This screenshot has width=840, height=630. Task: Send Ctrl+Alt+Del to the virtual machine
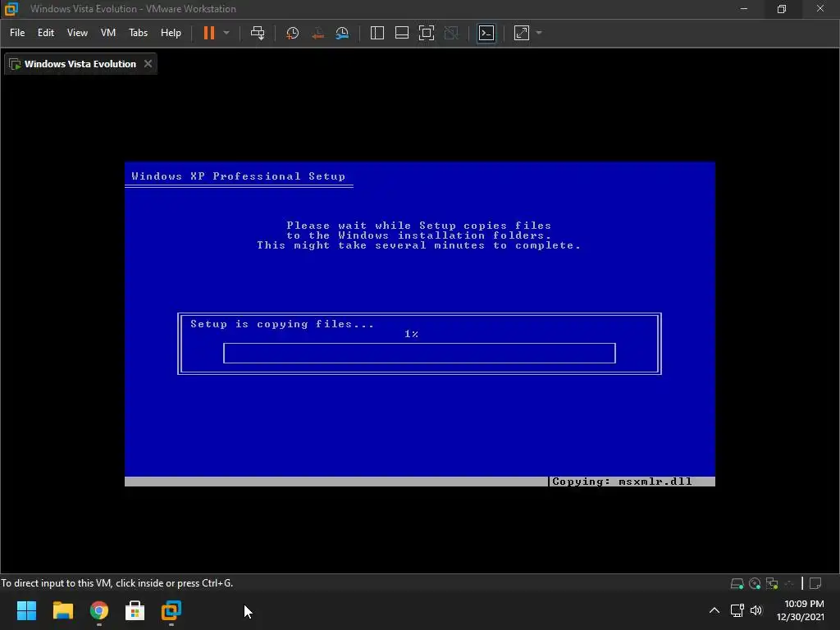click(x=258, y=33)
